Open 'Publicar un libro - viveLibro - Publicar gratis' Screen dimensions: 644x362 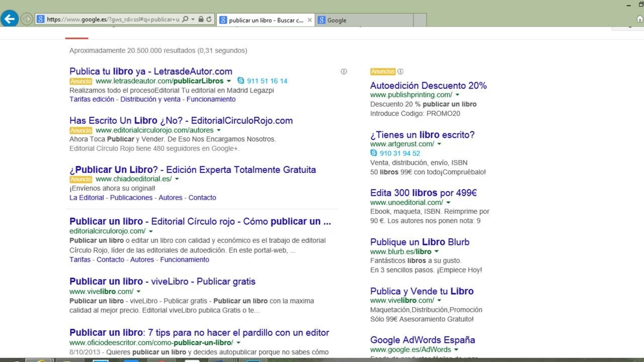click(x=163, y=282)
